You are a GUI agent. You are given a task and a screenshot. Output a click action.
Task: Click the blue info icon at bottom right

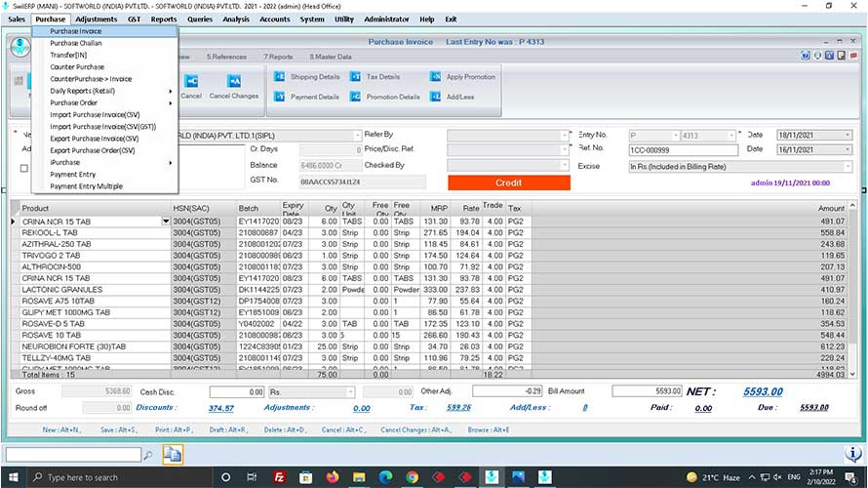(x=851, y=454)
